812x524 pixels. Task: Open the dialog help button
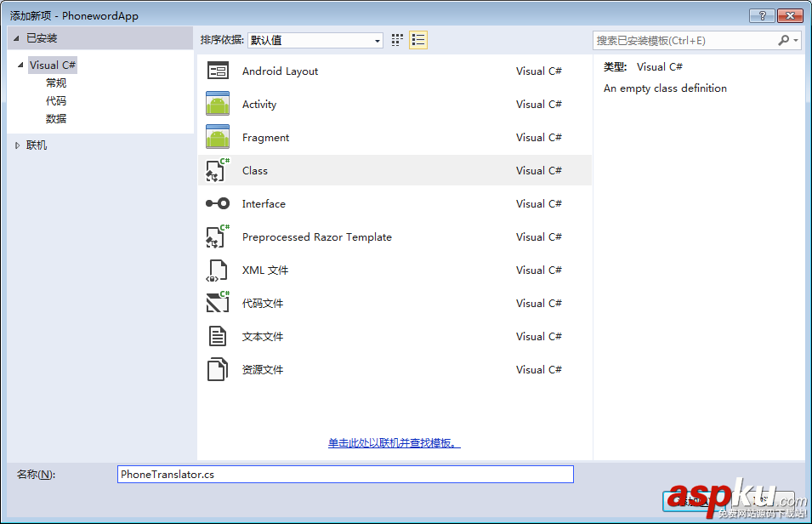(x=764, y=14)
